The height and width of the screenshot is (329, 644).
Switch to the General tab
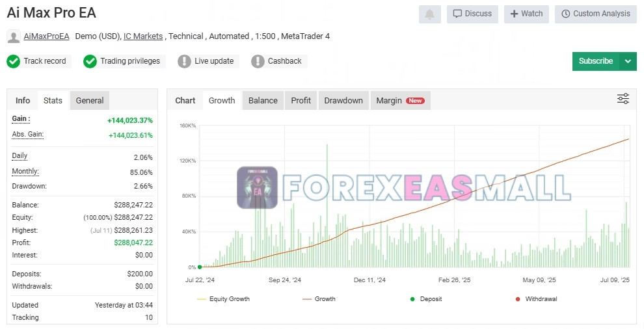(x=90, y=101)
